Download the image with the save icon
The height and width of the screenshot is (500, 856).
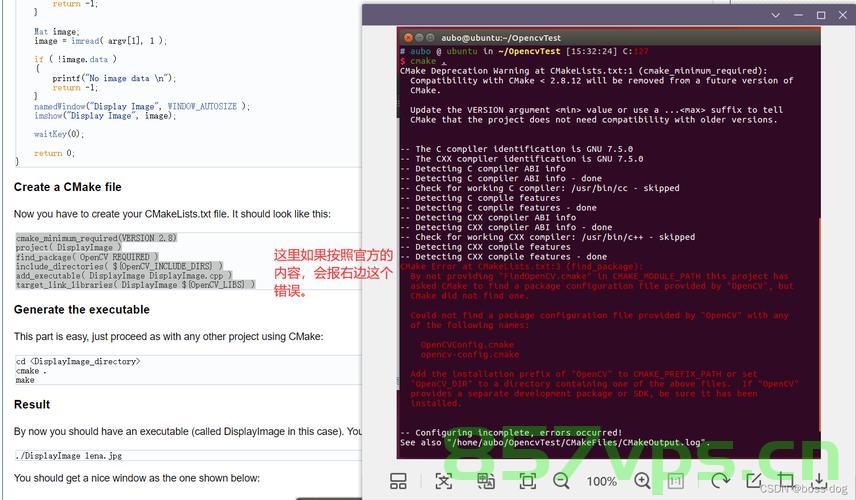[x=819, y=480]
